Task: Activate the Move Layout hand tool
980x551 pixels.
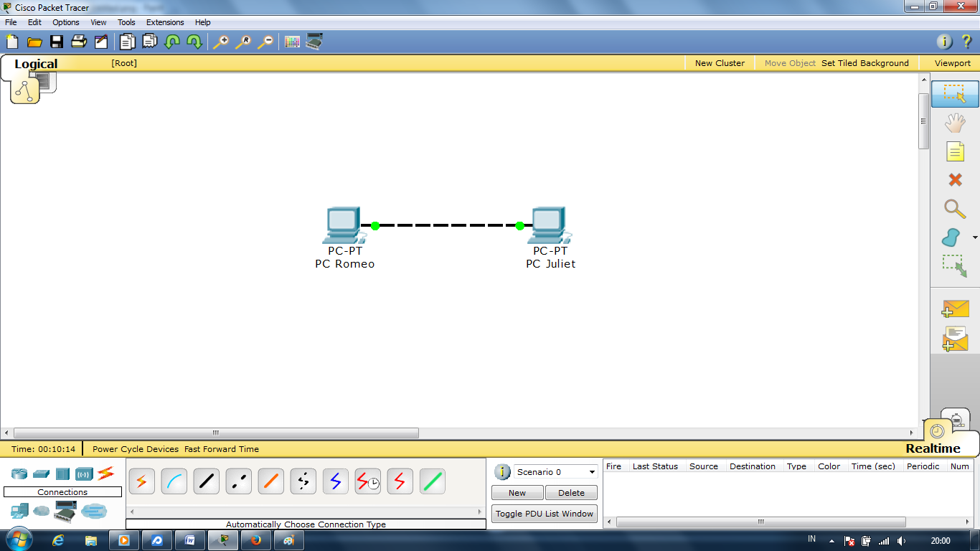Action: [x=955, y=123]
